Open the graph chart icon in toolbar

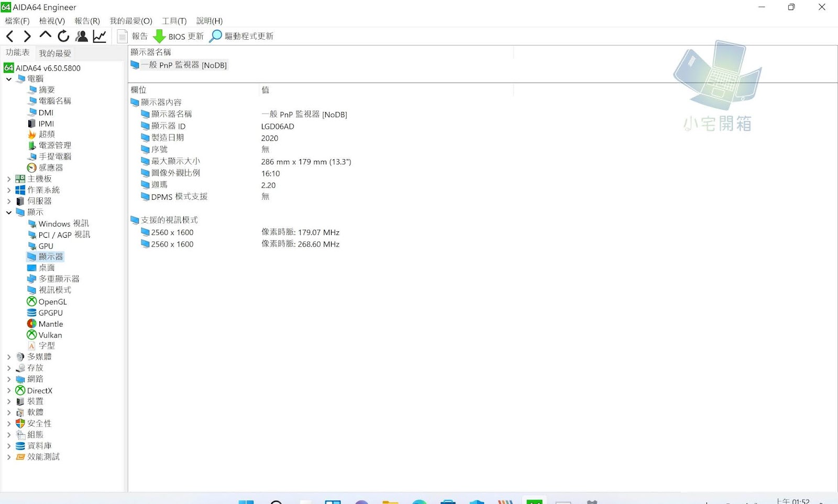(x=100, y=36)
